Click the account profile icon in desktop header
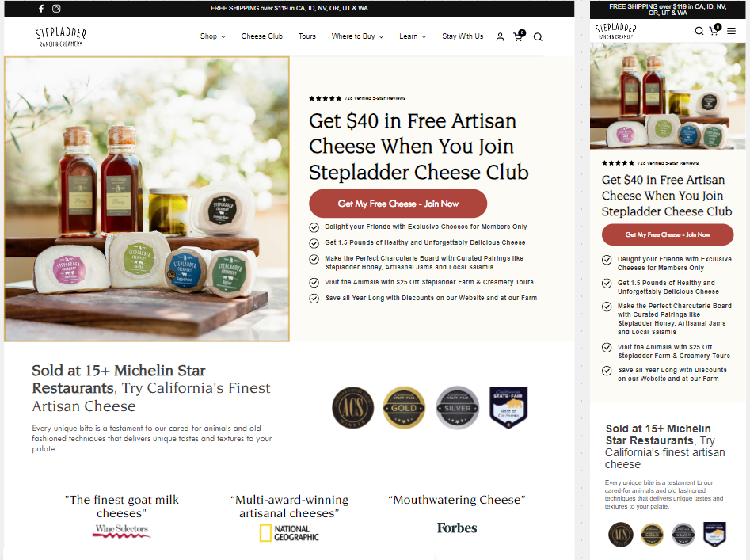The image size is (750, 560). coord(500,36)
